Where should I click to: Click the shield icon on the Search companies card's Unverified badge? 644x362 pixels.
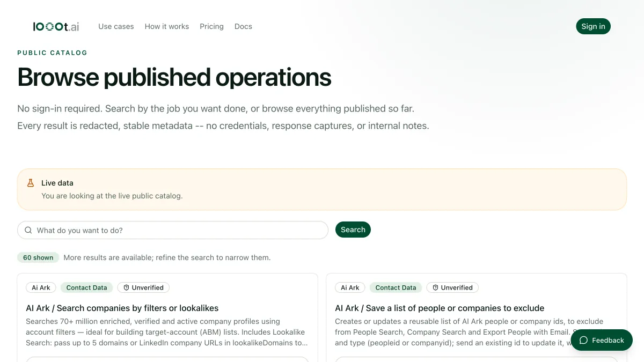point(126,287)
